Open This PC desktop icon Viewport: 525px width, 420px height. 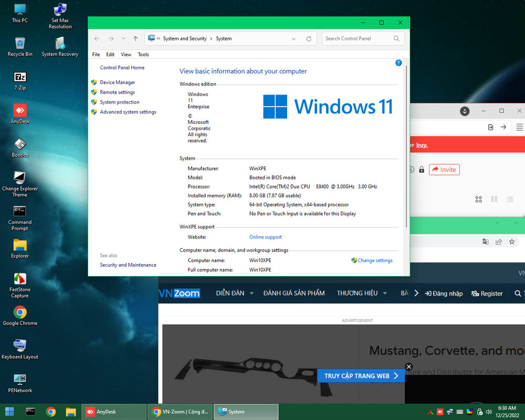(20, 13)
